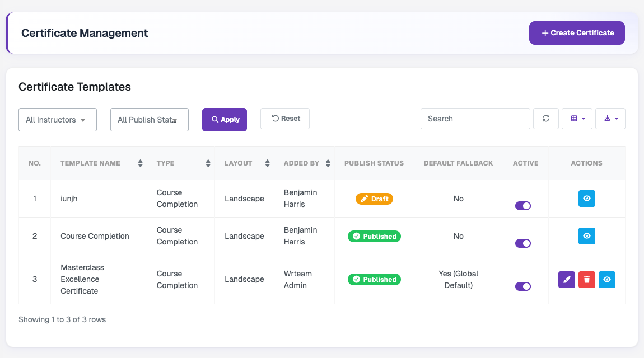Open the export data dropdown
The width and height of the screenshot is (644, 358).
[610, 119]
